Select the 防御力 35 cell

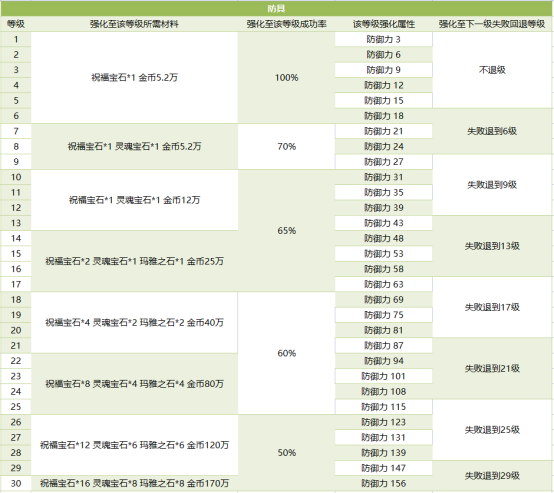tap(384, 193)
